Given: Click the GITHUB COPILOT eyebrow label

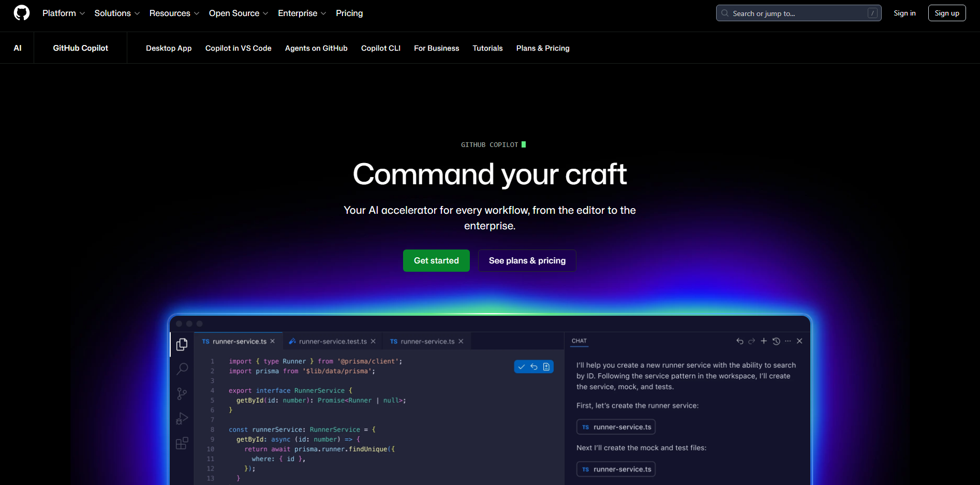Looking at the screenshot, I should pos(489,145).
